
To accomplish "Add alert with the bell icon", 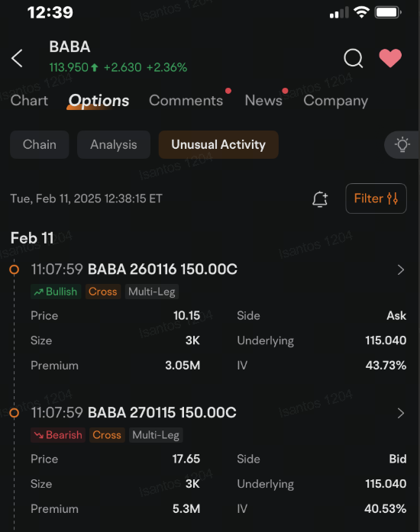I will click(x=320, y=198).
